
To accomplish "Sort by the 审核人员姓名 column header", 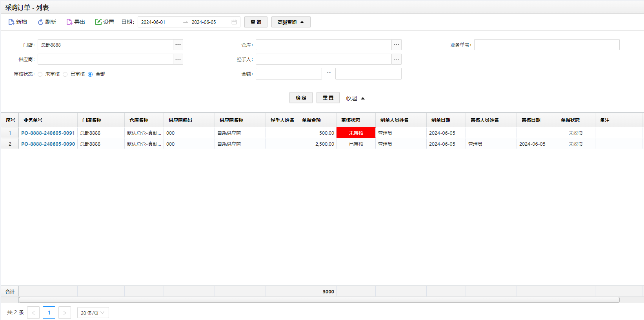I will tap(491, 120).
